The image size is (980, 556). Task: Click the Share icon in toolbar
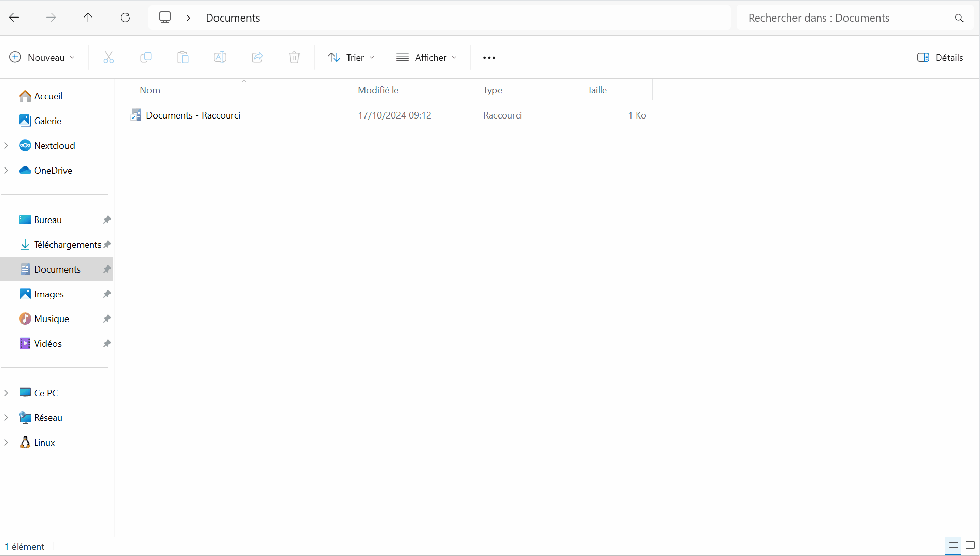(257, 57)
